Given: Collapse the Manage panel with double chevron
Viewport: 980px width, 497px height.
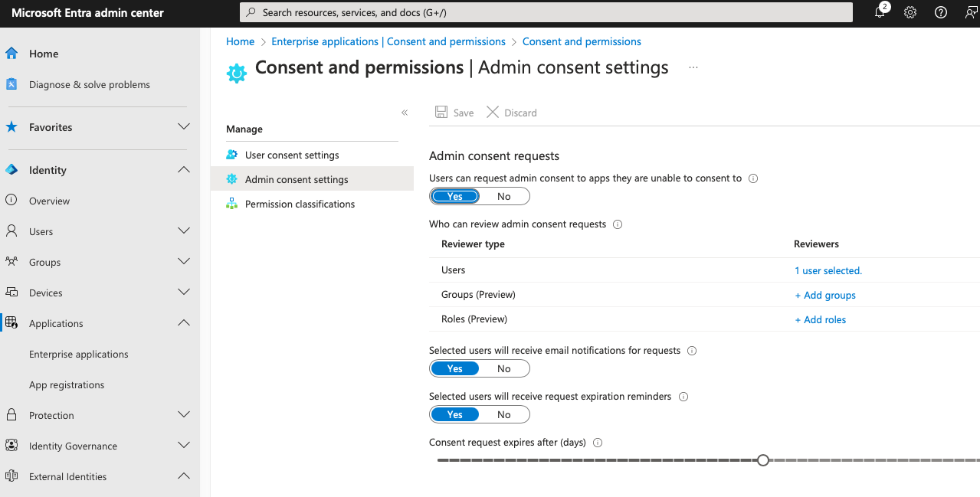Looking at the screenshot, I should pyautogui.click(x=405, y=113).
